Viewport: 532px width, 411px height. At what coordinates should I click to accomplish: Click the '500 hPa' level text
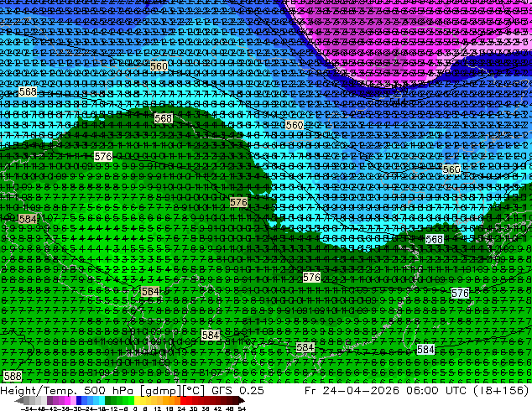click(110, 390)
